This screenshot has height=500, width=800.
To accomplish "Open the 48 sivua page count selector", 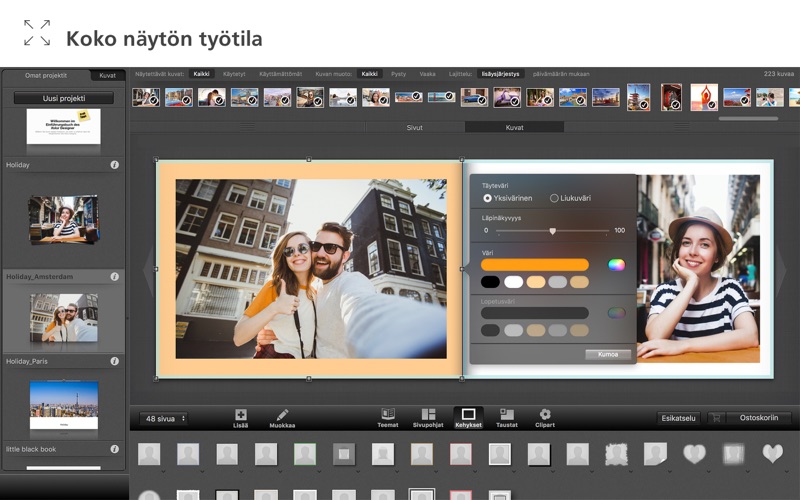I will coord(163,419).
